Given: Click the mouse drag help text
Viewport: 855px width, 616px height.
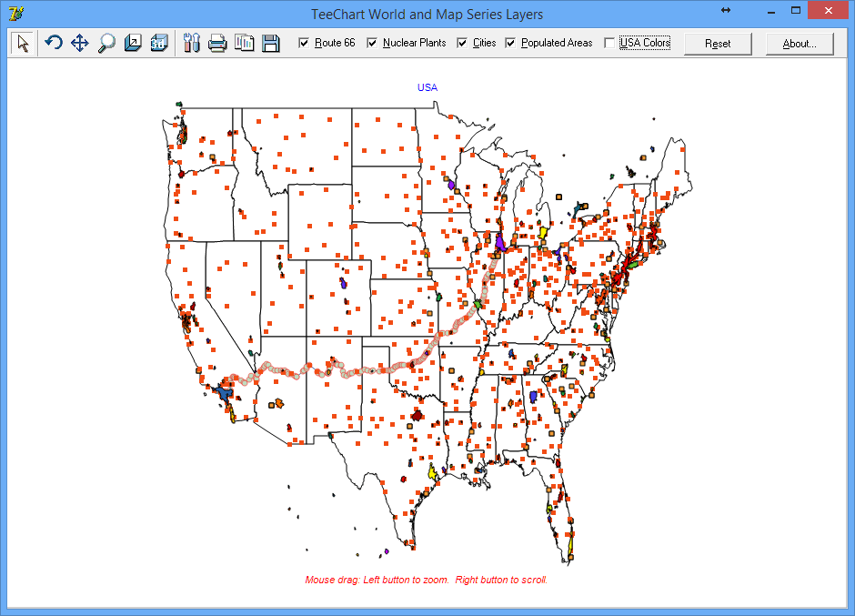Looking at the screenshot, I should 427,580.
